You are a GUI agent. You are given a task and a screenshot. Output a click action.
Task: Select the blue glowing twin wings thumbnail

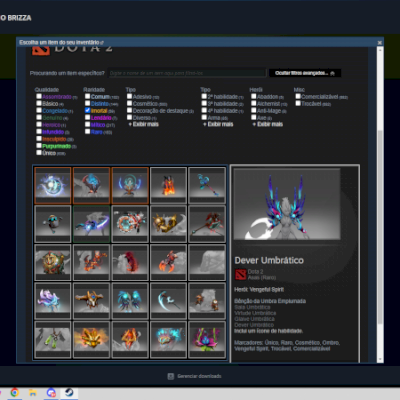point(130,301)
